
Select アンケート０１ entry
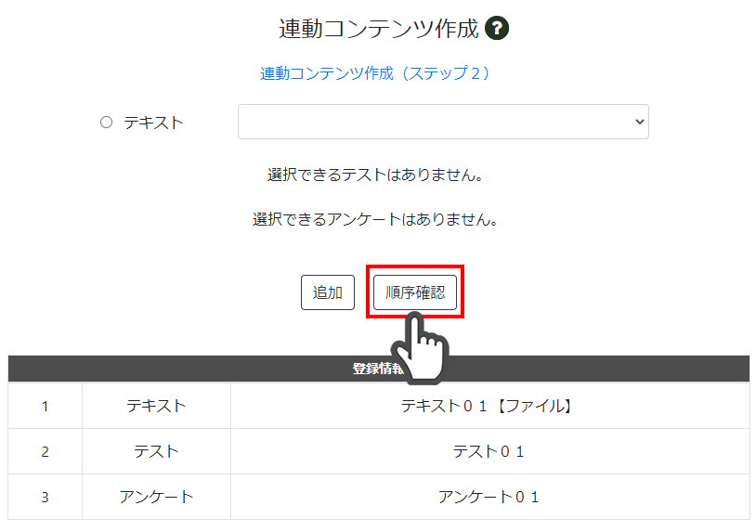tap(489, 497)
